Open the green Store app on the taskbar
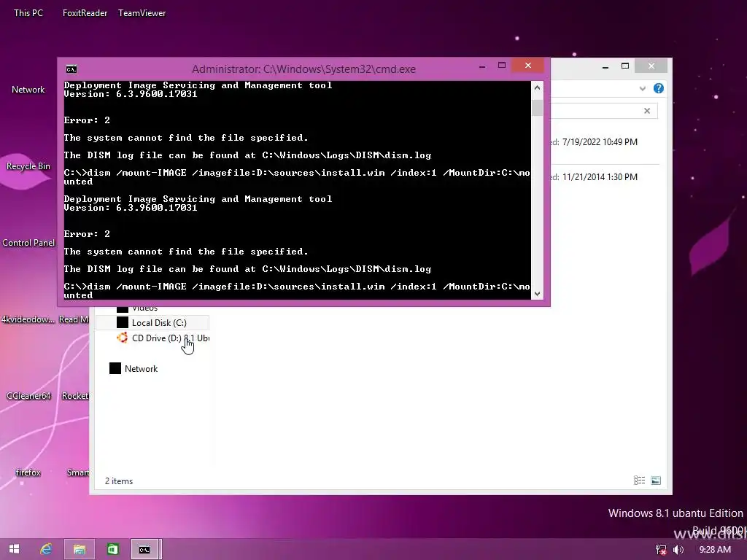This screenshot has width=747, height=560. pos(112,549)
